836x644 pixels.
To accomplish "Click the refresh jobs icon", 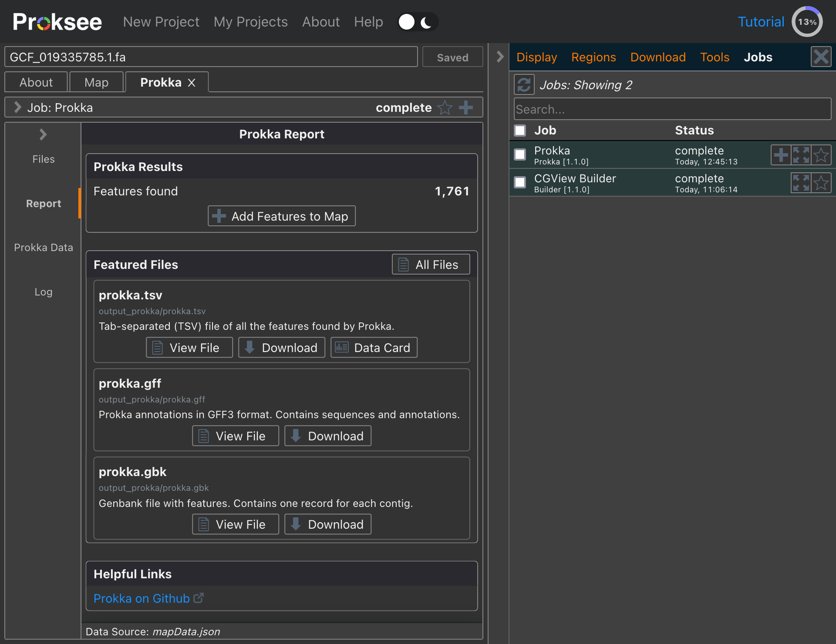I will coord(524,85).
